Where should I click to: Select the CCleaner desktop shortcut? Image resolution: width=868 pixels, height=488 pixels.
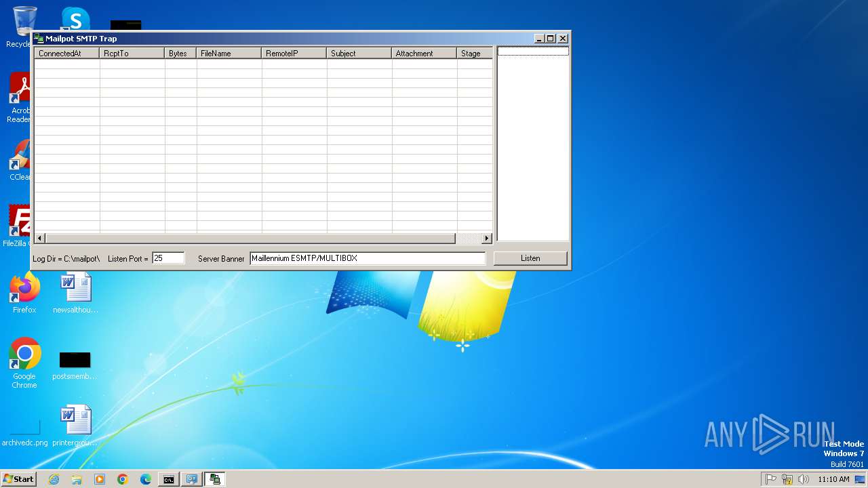[20, 160]
